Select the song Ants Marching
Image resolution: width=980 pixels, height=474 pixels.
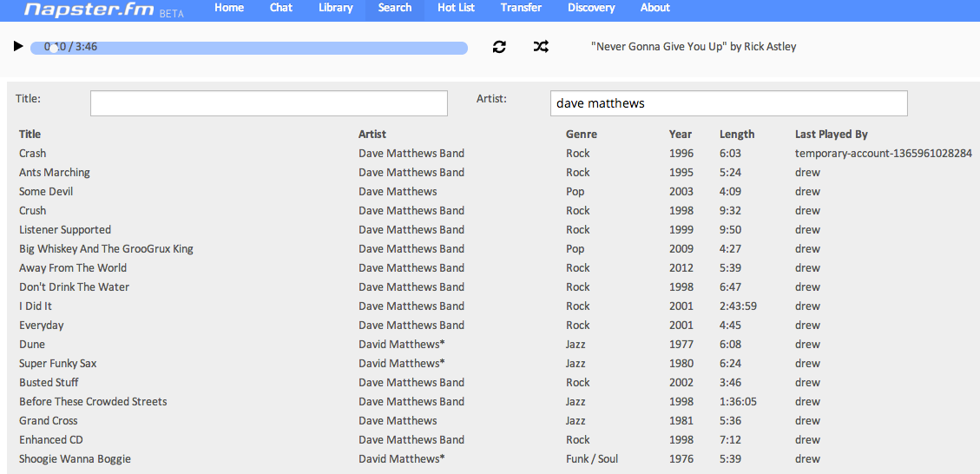(55, 173)
